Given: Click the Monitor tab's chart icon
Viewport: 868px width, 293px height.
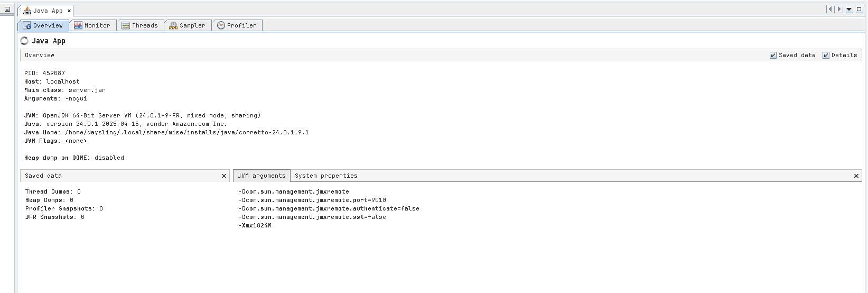Looking at the screenshot, I should click(78, 25).
